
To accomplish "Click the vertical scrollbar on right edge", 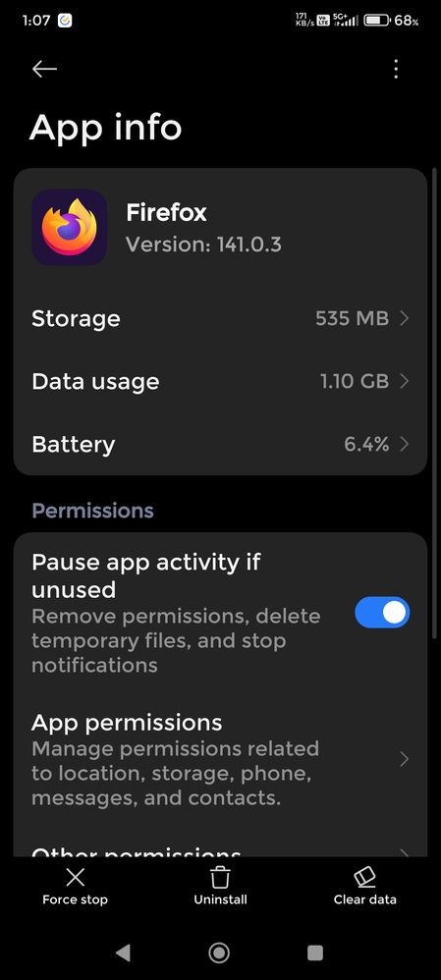I will click(435, 404).
